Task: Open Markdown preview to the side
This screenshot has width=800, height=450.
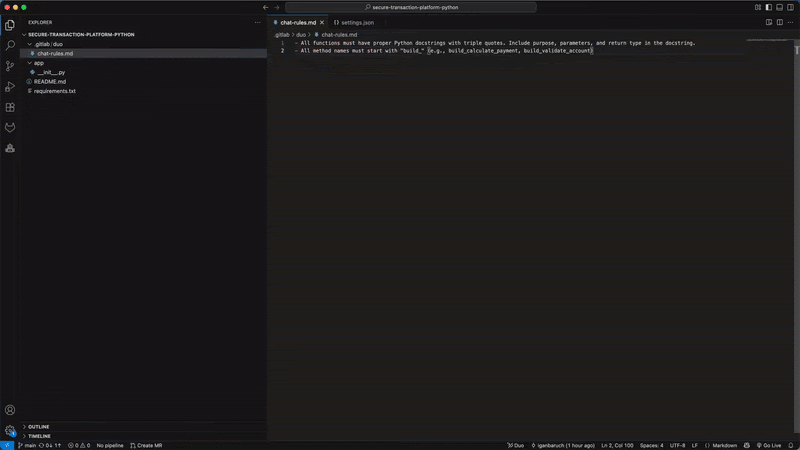Action: 769,22
